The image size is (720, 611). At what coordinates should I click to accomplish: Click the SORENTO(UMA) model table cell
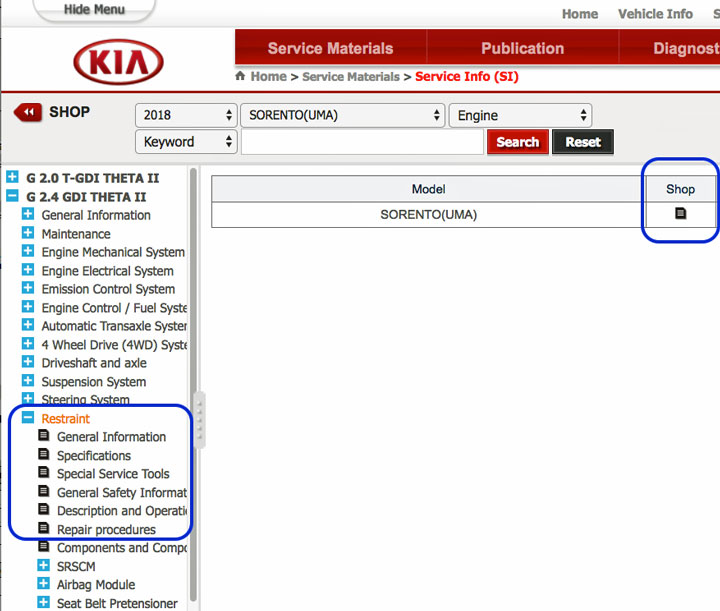428,214
